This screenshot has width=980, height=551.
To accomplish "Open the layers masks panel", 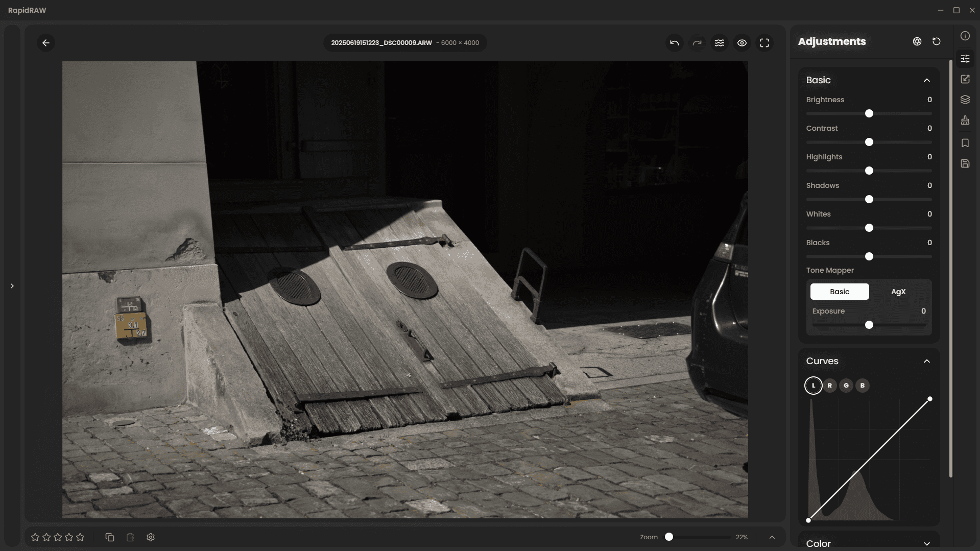I will coord(965,100).
